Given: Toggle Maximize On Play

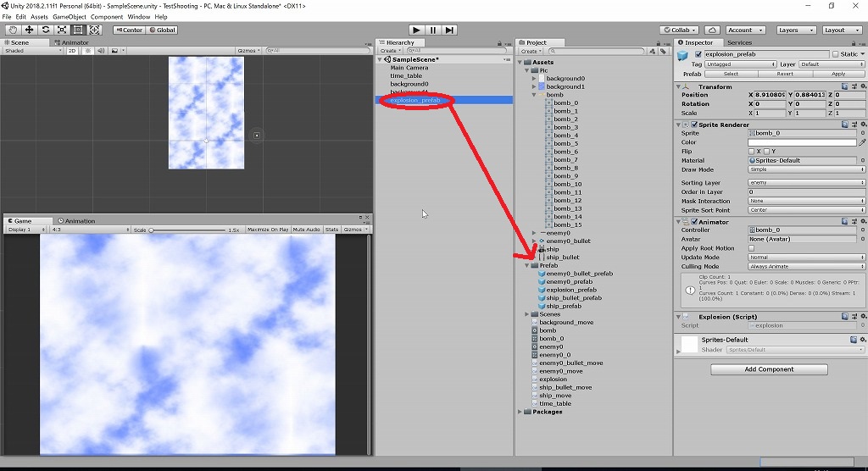Looking at the screenshot, I should coord(267,229).
